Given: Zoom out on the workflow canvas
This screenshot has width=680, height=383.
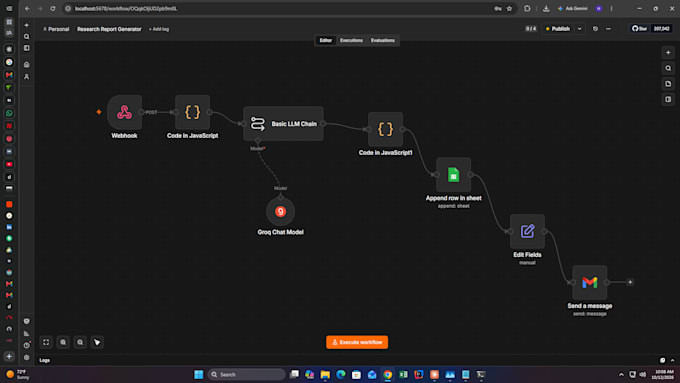Looking at the screenshot, I should coord(80,342).
